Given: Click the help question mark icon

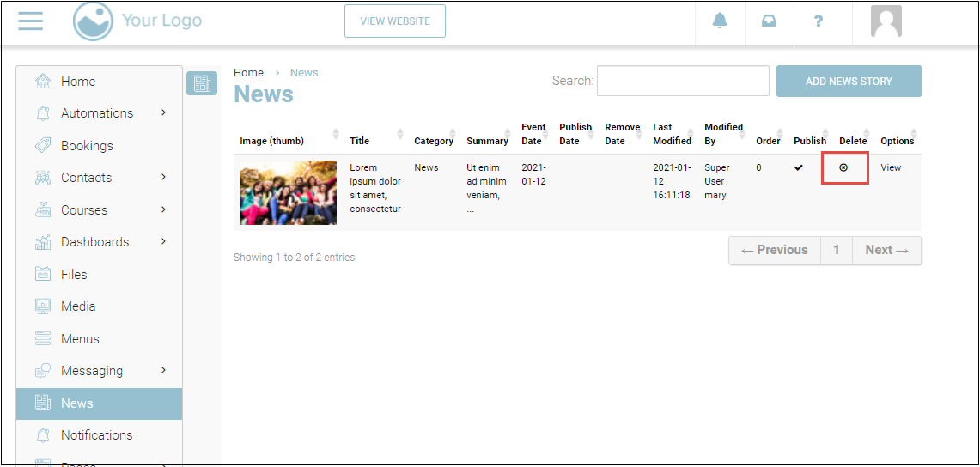Looking at the screenshot, I should pos(819,21).
